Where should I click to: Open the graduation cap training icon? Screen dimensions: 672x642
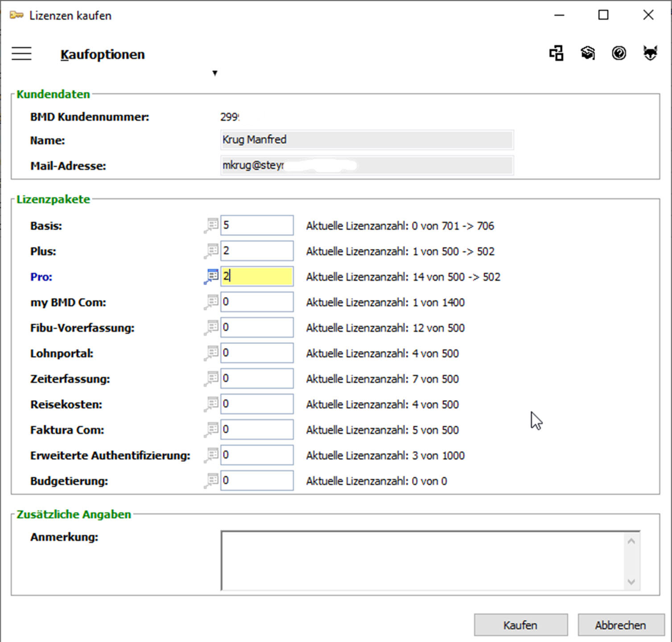click(x=588, y=54)
